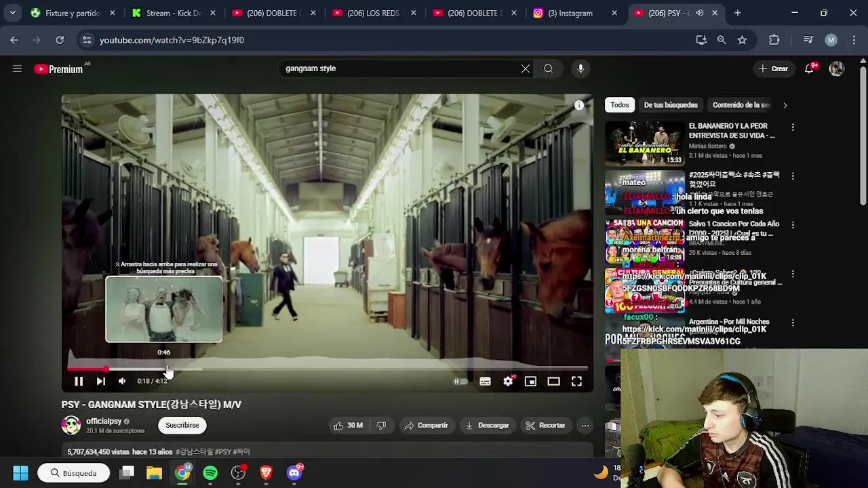Open Windows Start menu
Image resolution: width=868 pixels, height=488 pixels.
coord(20,473)
